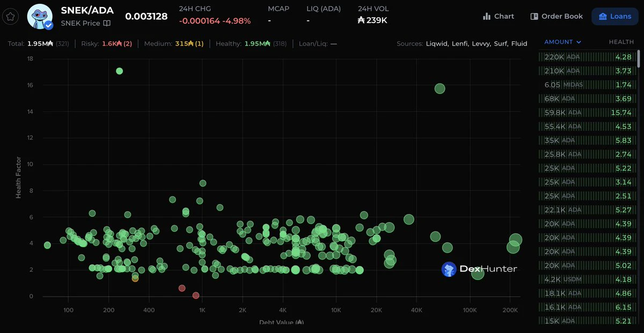The height and width of the screenshot is (333, 644).
Task: Click the large bubble at health factor 15.74
Action: [x=440, y=88]
